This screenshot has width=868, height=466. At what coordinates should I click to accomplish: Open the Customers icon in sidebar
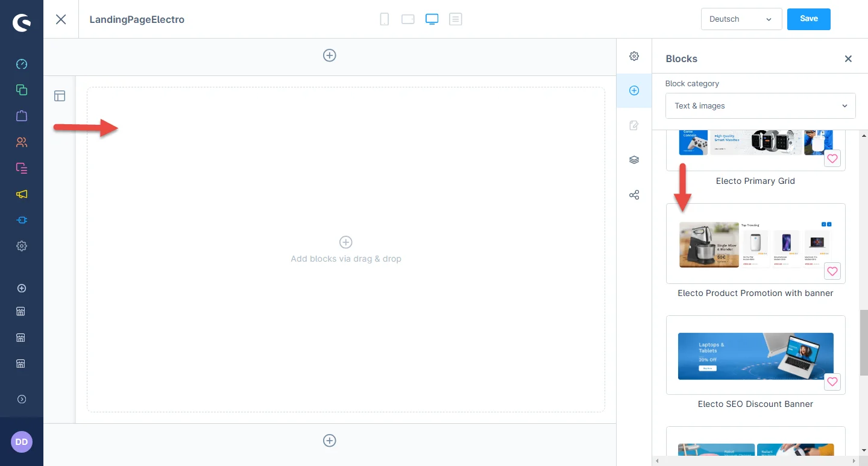[x=22, y=142]
